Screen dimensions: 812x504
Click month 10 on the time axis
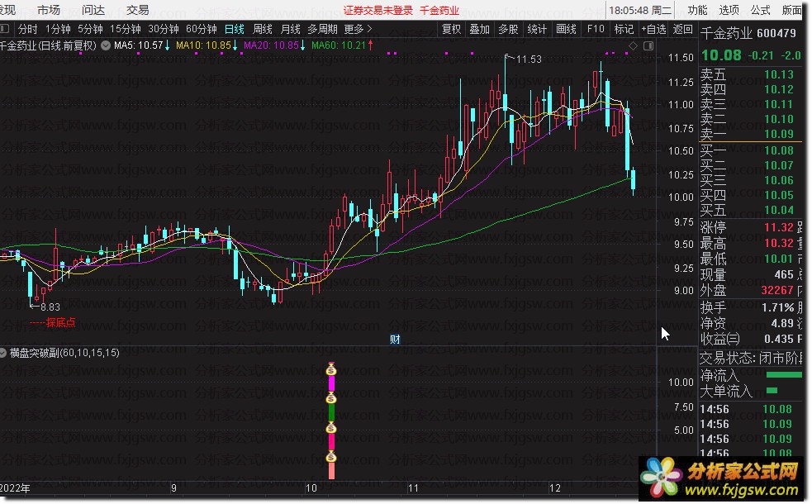tap(311, 488)
